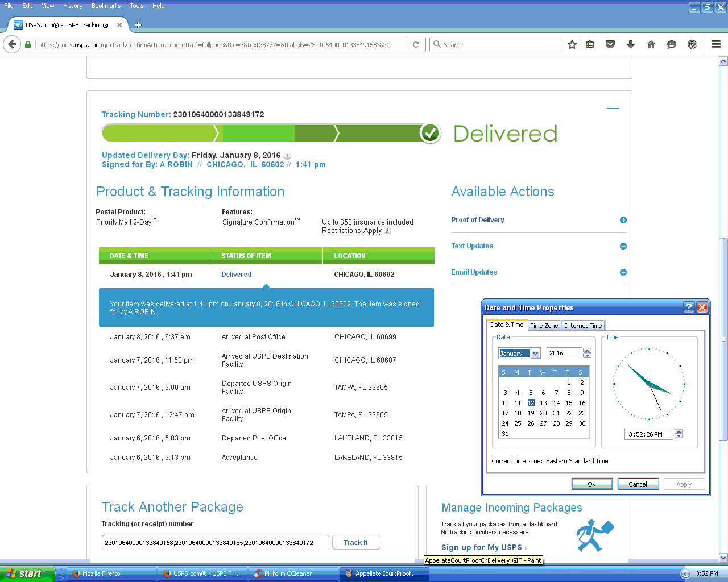Open the globe extension icon in toolbar
The height and width of the screenshot is (582, 728).
coord(692,44)
